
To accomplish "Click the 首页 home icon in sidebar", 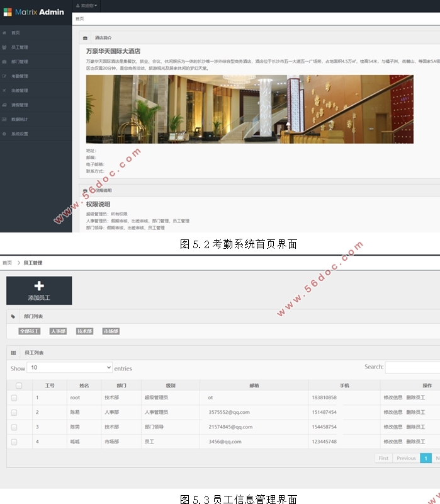I will point(4,33).
